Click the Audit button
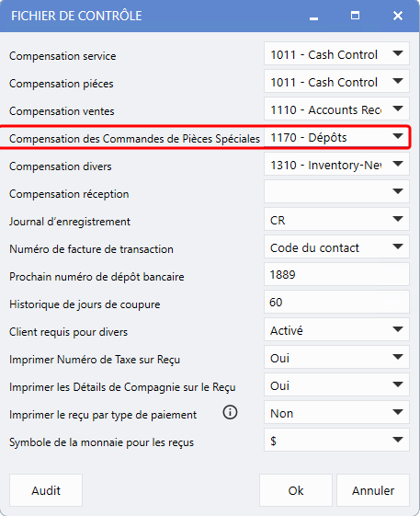The height and width of the screenshot is (516, 420). pos(46,490)
